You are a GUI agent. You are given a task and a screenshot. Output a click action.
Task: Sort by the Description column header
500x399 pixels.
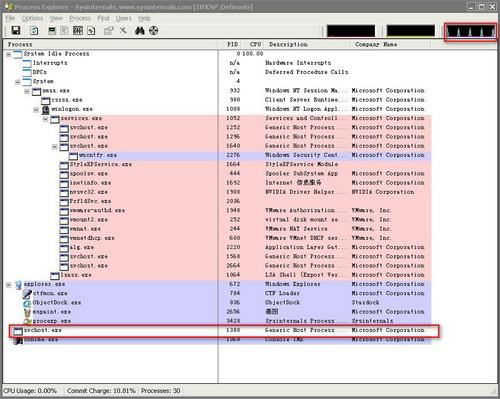(307, 44)
